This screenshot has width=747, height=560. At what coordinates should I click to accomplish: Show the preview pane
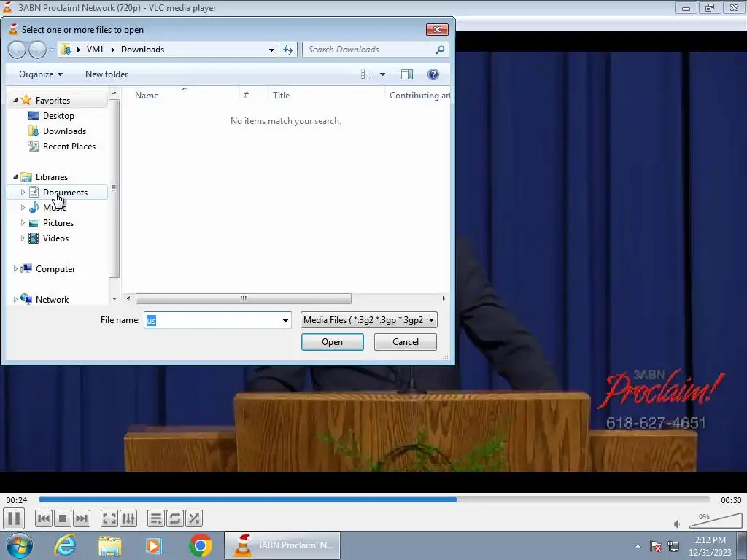click(x=407, y=74)
